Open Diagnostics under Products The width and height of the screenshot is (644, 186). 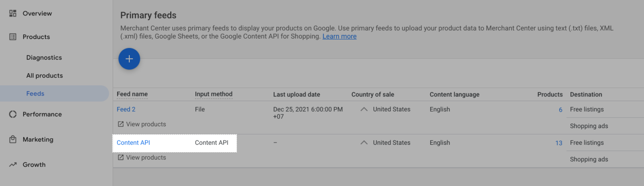point(44,58)
